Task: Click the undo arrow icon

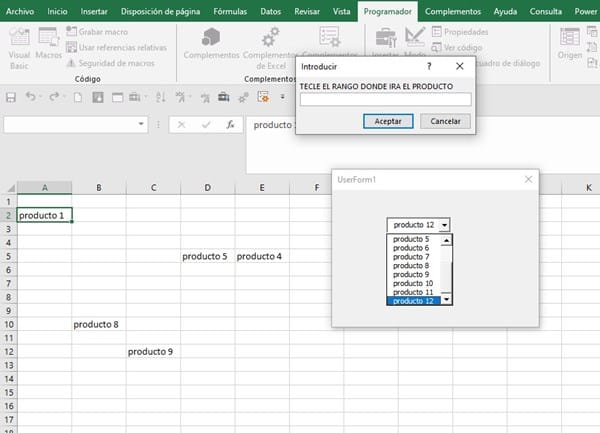Action: [x=32, y=97]
